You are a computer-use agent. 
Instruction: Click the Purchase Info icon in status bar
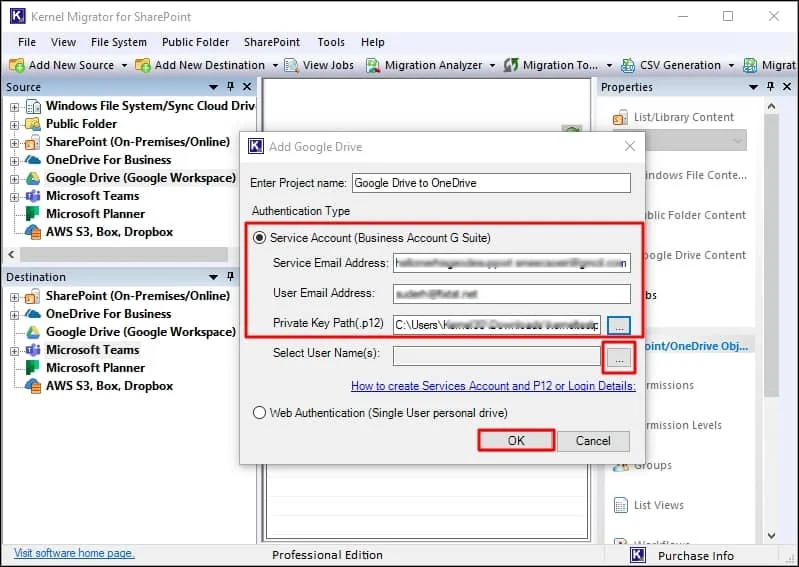point(637,556)
